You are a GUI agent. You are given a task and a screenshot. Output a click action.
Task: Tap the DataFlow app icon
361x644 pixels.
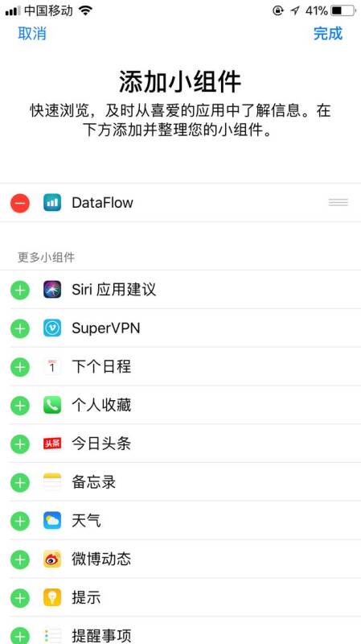52,203
